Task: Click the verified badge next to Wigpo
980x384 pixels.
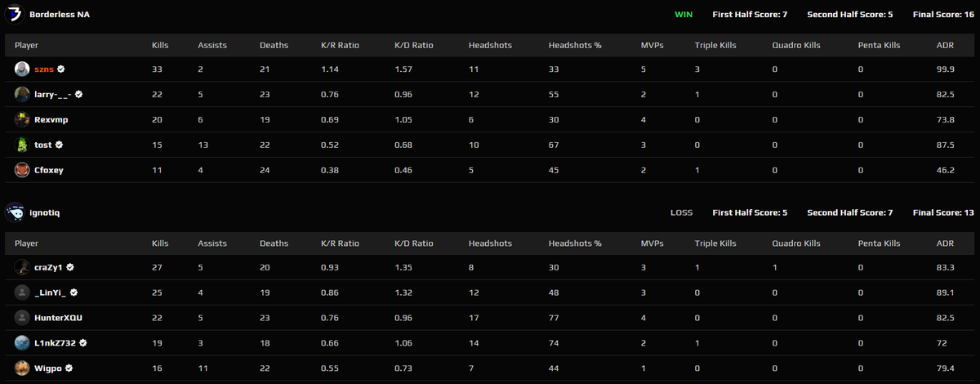Action: [69, 368]
